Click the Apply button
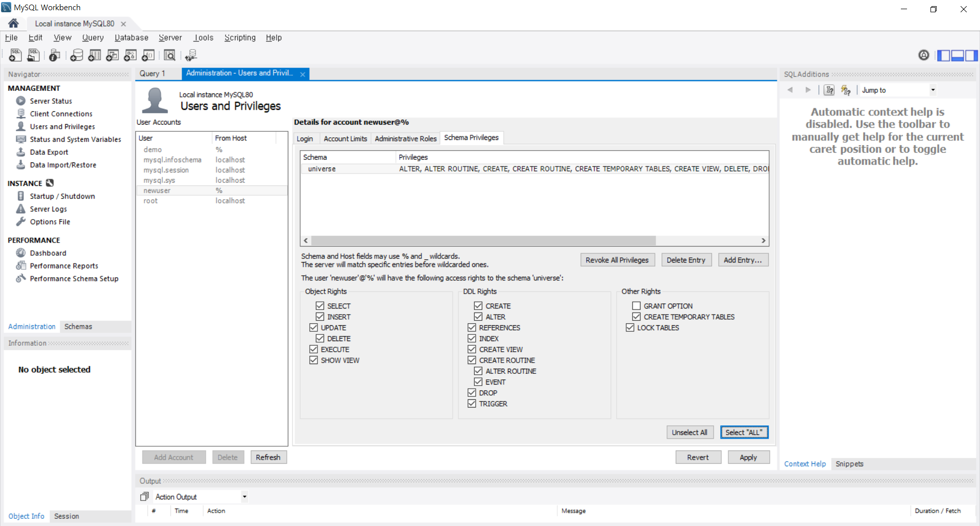980x526 pixels. point(748,458)
